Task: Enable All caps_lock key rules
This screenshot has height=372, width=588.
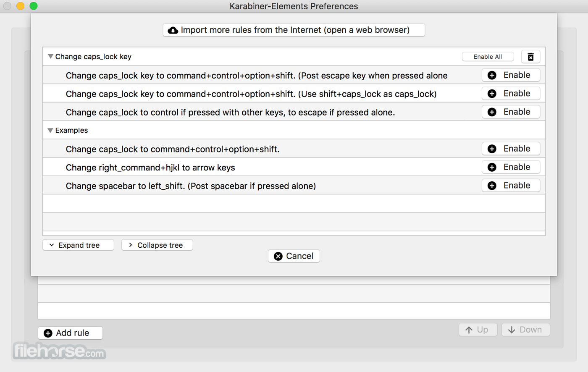Action: click(488, 57)
